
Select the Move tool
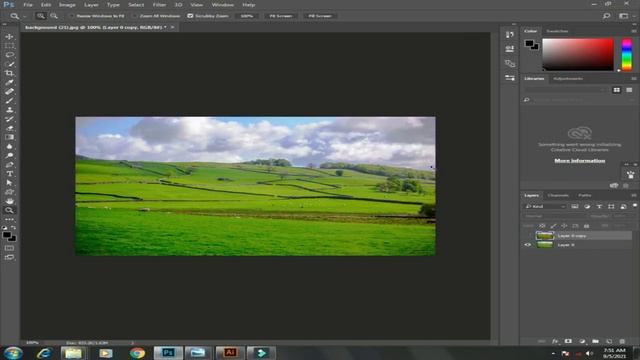click(x=9, y=36)
